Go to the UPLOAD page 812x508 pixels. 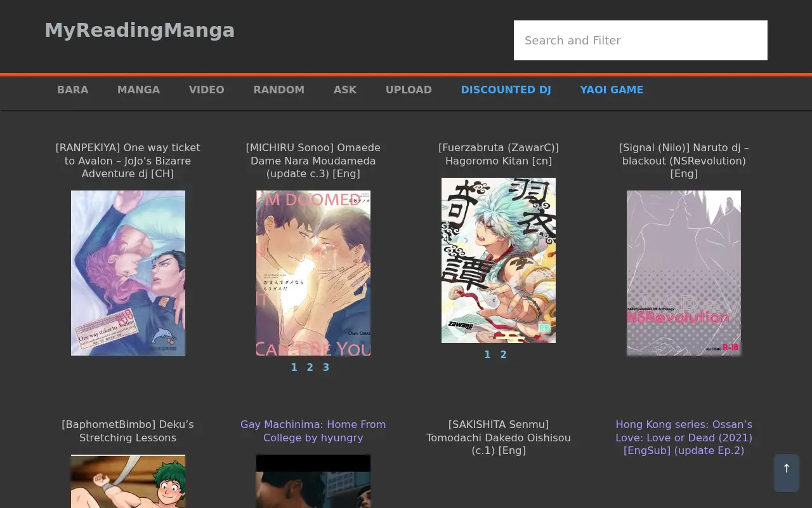point(409,90)
